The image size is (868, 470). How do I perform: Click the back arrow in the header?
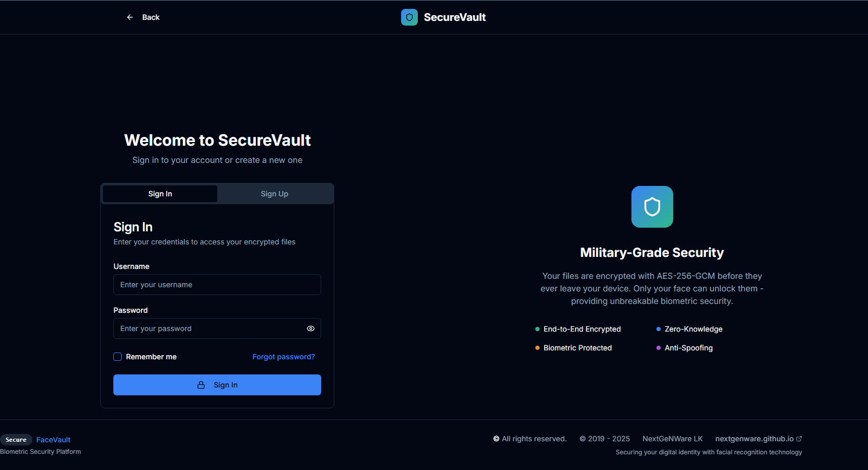(130, 17)
